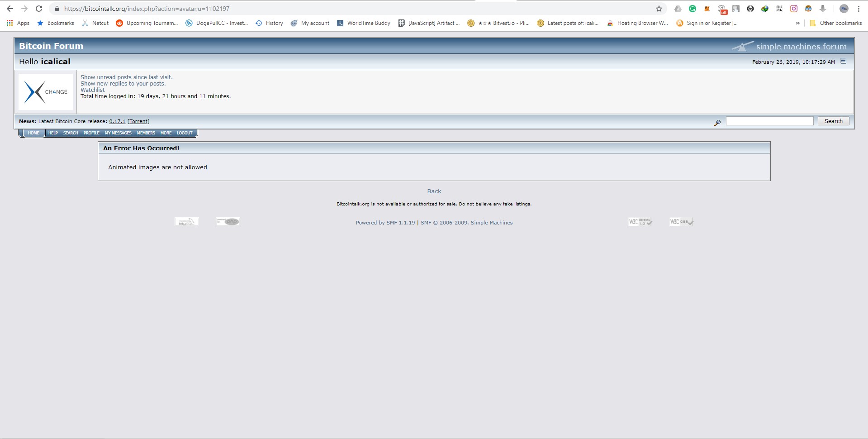
Task: Select the MY MESSAGES menu tab
Action: 118,133
